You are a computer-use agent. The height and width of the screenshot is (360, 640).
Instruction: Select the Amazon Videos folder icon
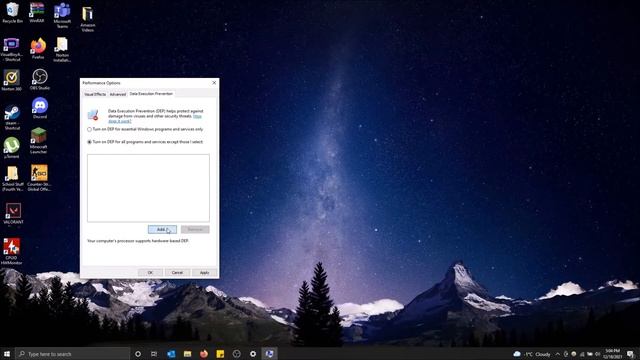tap(87, 18)
